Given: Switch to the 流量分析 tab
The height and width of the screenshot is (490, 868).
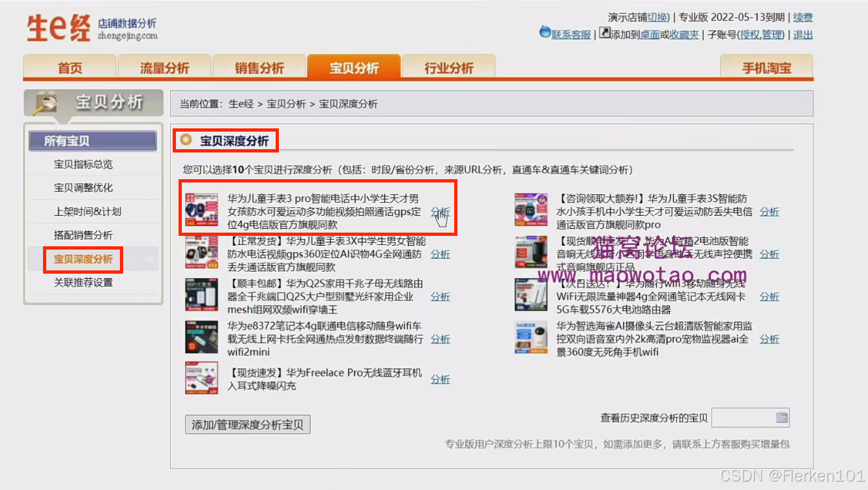Looking at the screenshot, I should tap(164, 68).
